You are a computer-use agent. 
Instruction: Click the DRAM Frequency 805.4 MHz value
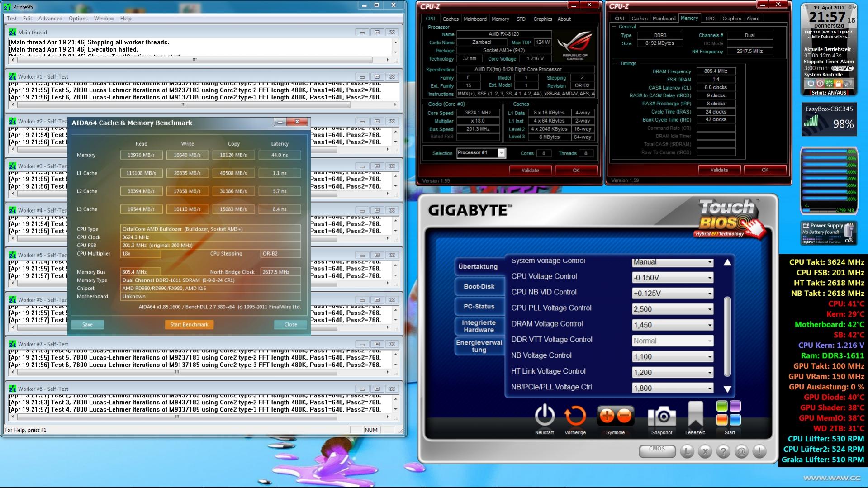[716, 71]
